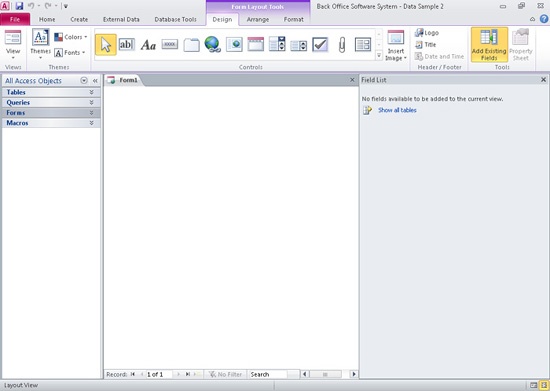The image size is (550, 391).
Task: Open the Insert Image menu
Action: 396,45
